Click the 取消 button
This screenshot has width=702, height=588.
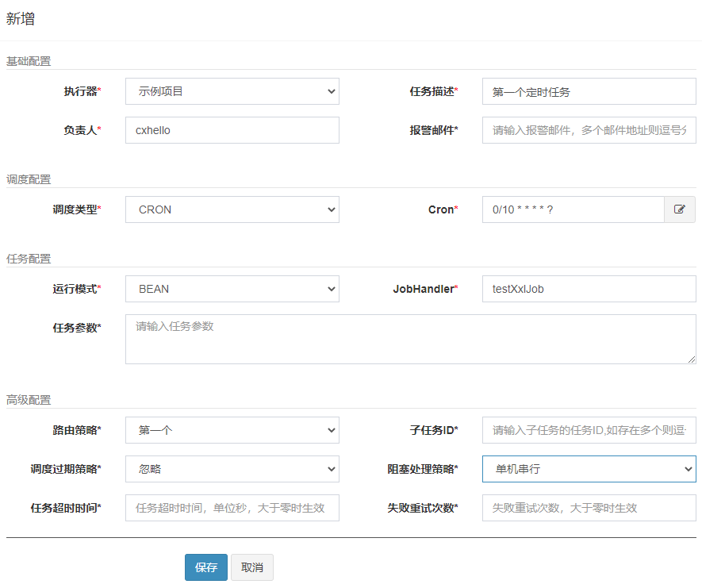tap(252, 567)
